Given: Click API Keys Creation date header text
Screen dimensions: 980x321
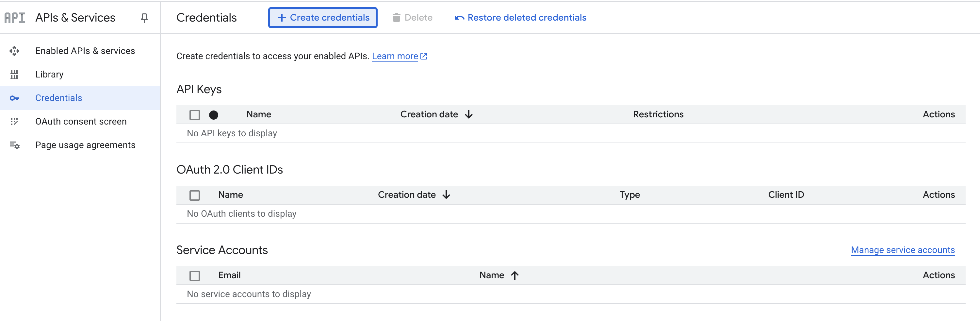Looking at the screenshot, I should [429, 114].
